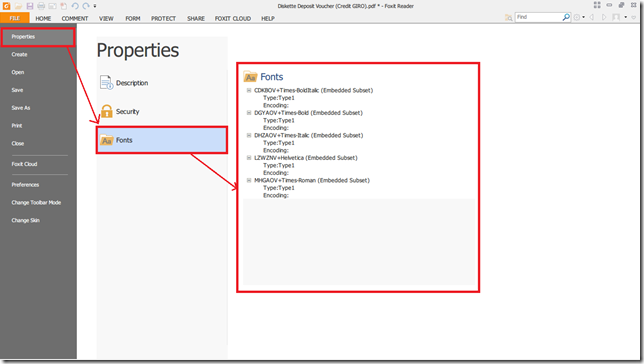Click the magnifier icon in Find box
Viewport: 644px width, 364px height.
point(566,17)
